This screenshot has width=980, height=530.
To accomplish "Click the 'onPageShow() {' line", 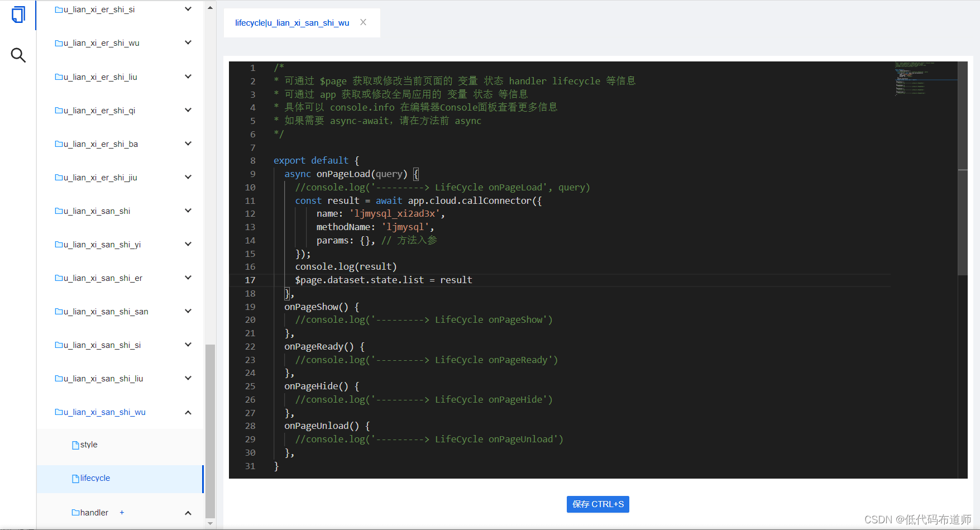I will [322, 307].
